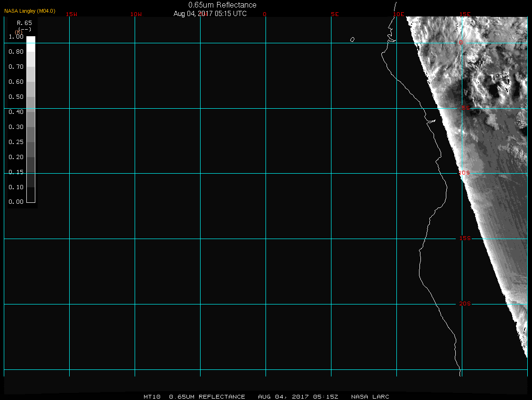This screenshot has width=532, height=400.
Task: Click the R.65 legend header
Action: pos(23,23)
